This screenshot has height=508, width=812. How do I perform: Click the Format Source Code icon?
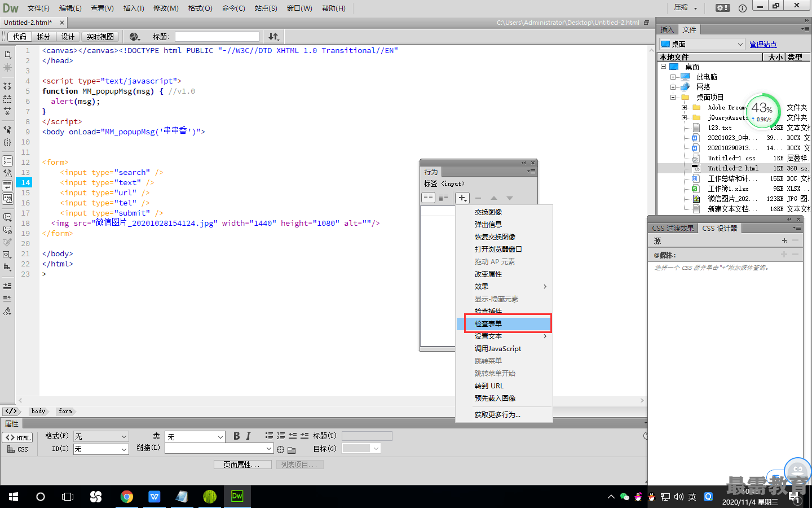click(8, 311)
